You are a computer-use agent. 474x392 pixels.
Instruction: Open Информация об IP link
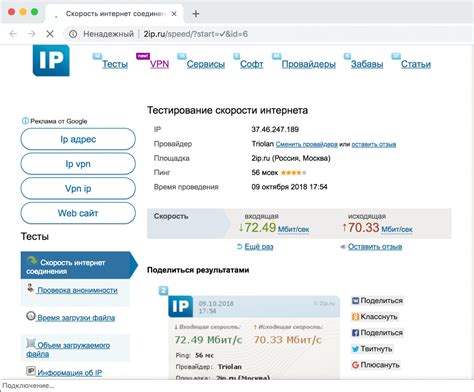(x=70, y=373)
